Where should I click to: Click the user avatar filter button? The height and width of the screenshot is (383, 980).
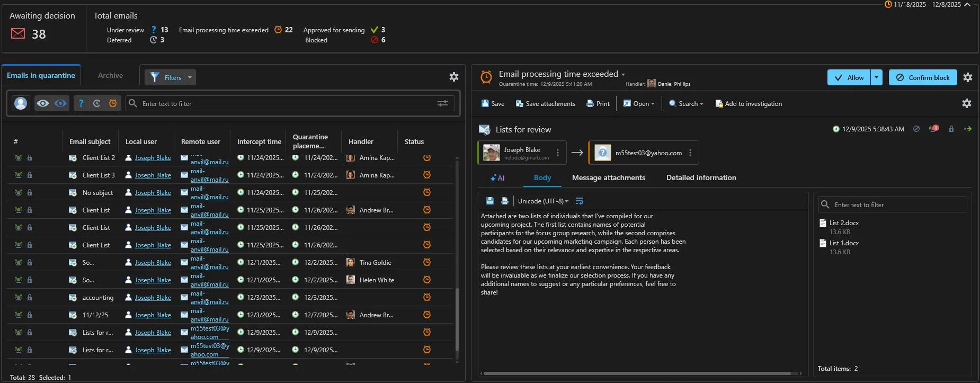pos(21,103)
